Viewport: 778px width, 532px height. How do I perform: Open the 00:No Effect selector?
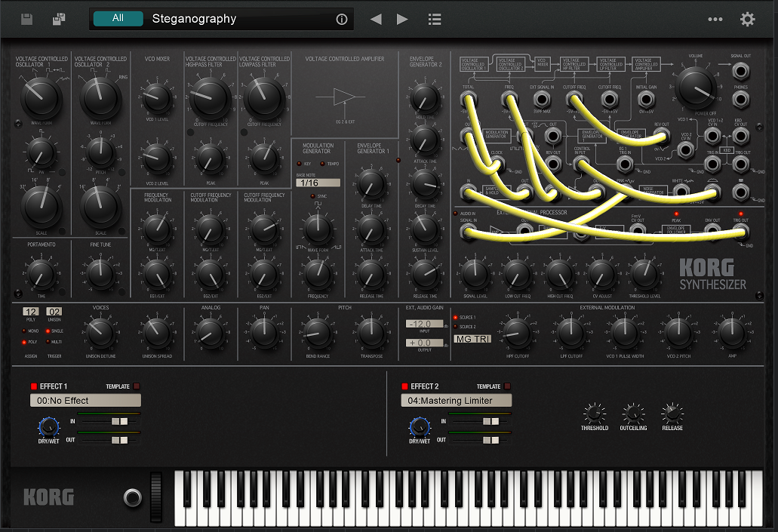[85, 401]
